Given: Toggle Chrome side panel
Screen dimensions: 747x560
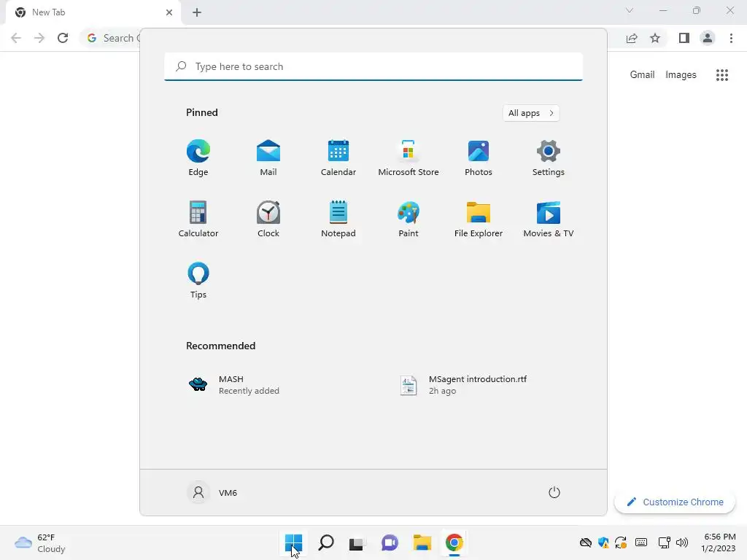Looking at the screenshot, I should pyautogui.click(x=684, y=38).
